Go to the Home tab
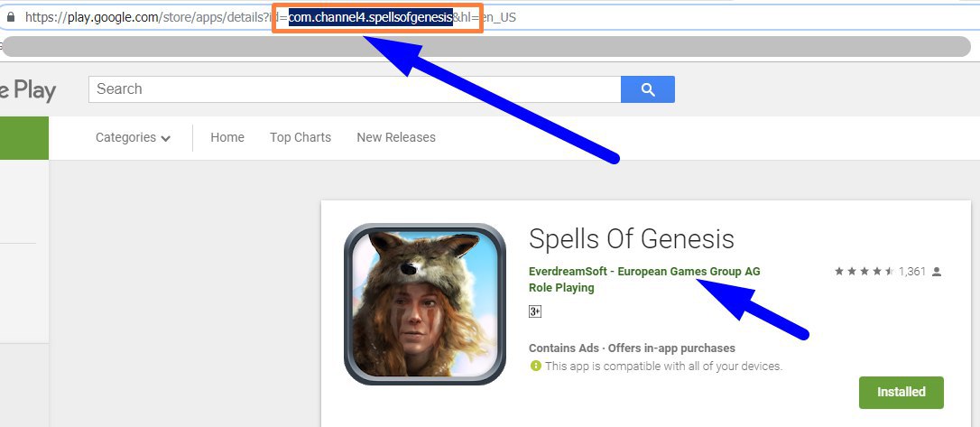The image size is (980, 427). 227,137
